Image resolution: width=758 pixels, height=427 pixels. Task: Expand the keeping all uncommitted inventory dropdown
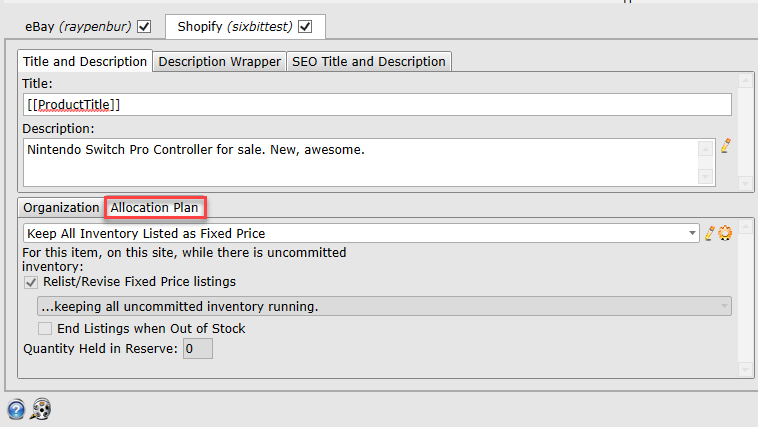click(384, 307)
